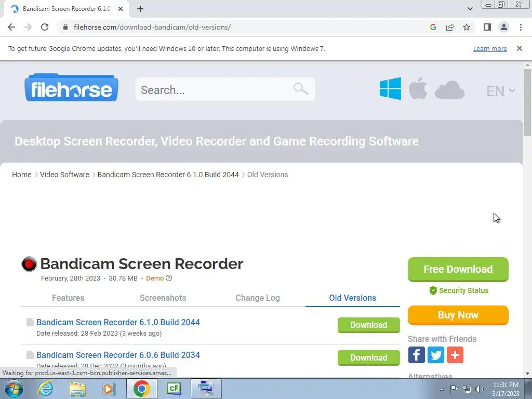The image size is (532, 399).
Task: Share on Facebook icon
Action: point(416,355)
